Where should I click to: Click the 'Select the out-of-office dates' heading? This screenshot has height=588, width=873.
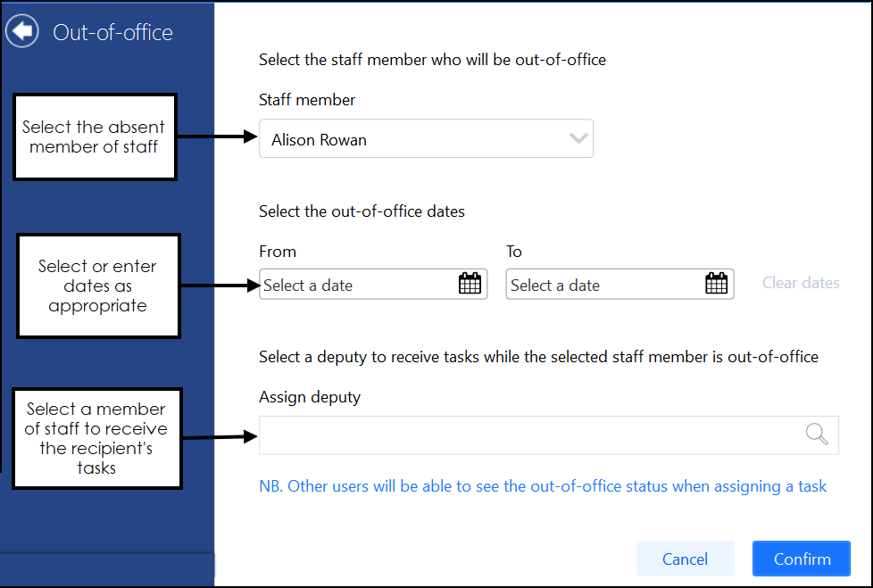point(362,211)
